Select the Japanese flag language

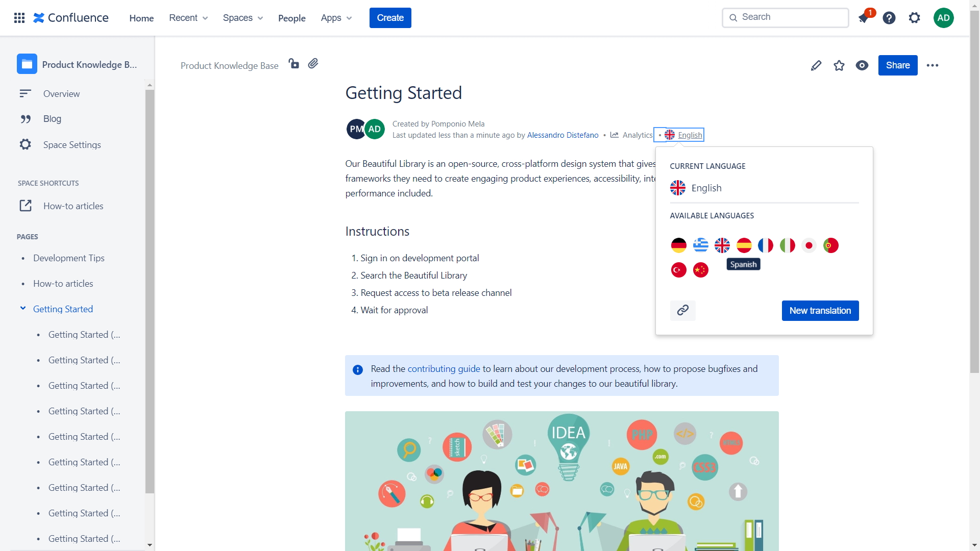pos(808,245)
